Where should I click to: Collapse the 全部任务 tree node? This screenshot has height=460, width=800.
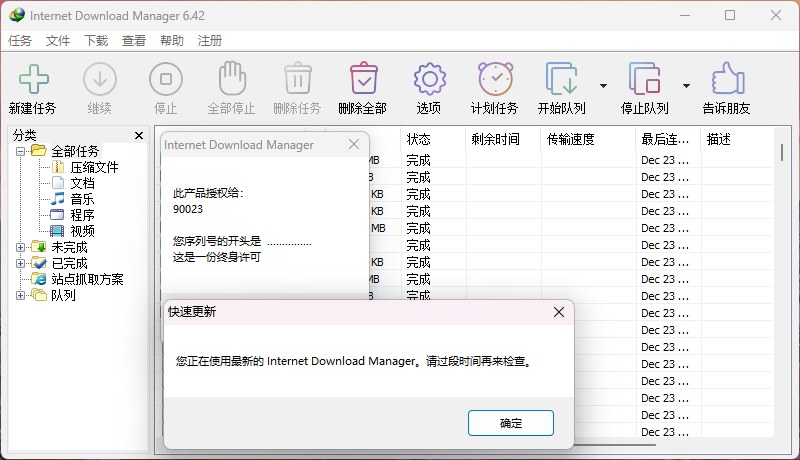pyautogui.click(x=21, y=151)
